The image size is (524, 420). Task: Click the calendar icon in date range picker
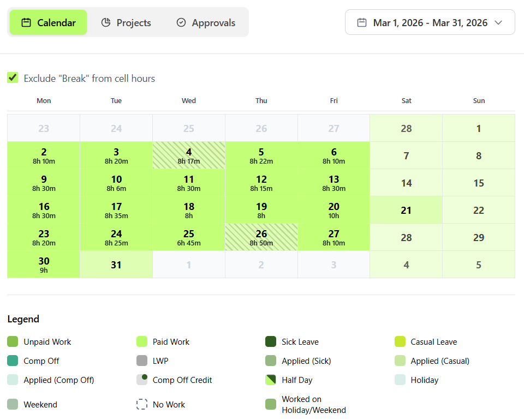click(362, 22)
